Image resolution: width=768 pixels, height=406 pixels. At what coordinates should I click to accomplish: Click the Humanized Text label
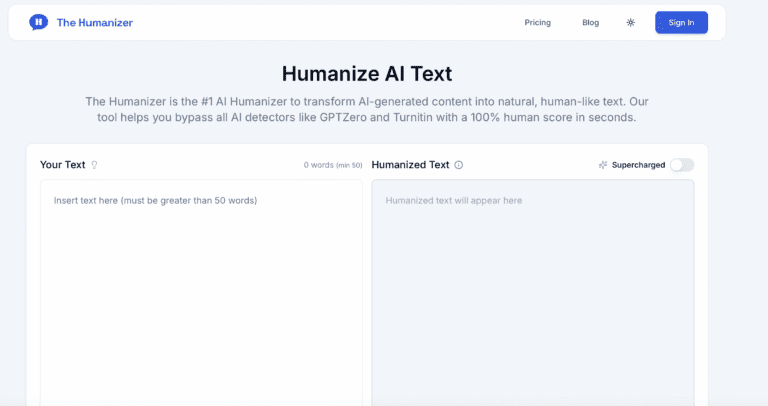(x=410, y=165)
